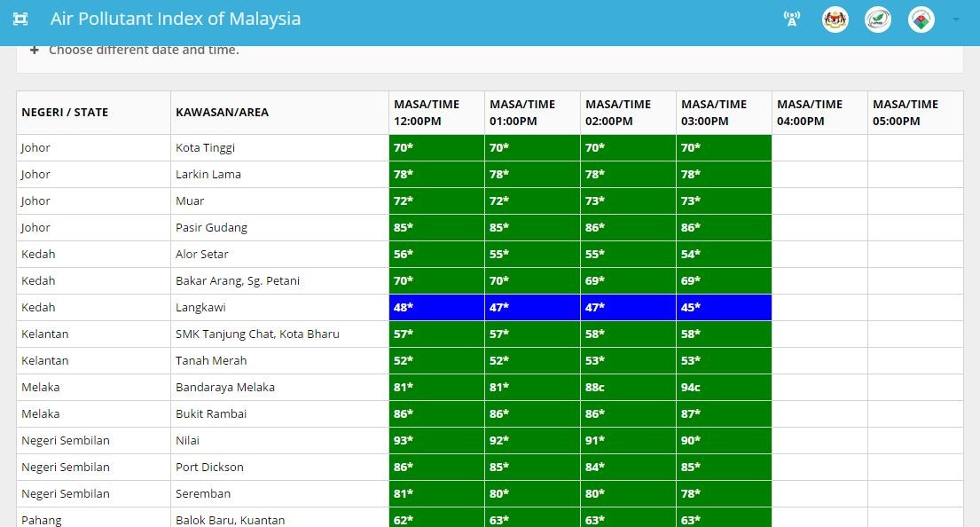This screenshot has width=980, height=527.
Task: Click the Alor Setar area cell
Action: point(279,254)
